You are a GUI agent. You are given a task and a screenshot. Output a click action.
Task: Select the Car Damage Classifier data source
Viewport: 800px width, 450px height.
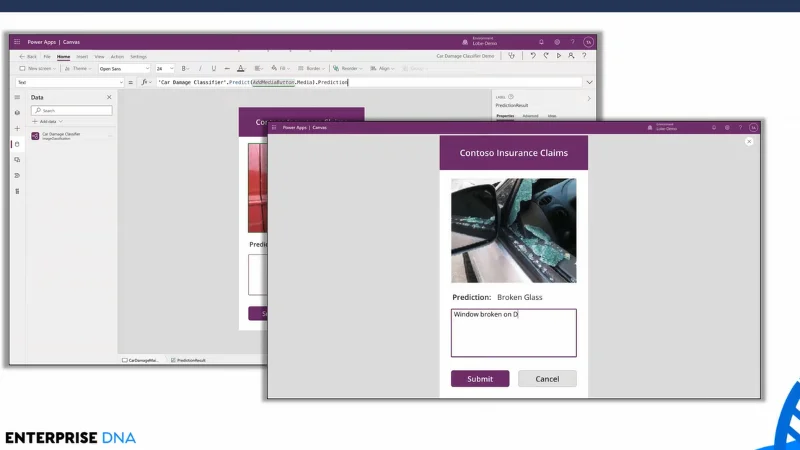click(x=70, y=136)
